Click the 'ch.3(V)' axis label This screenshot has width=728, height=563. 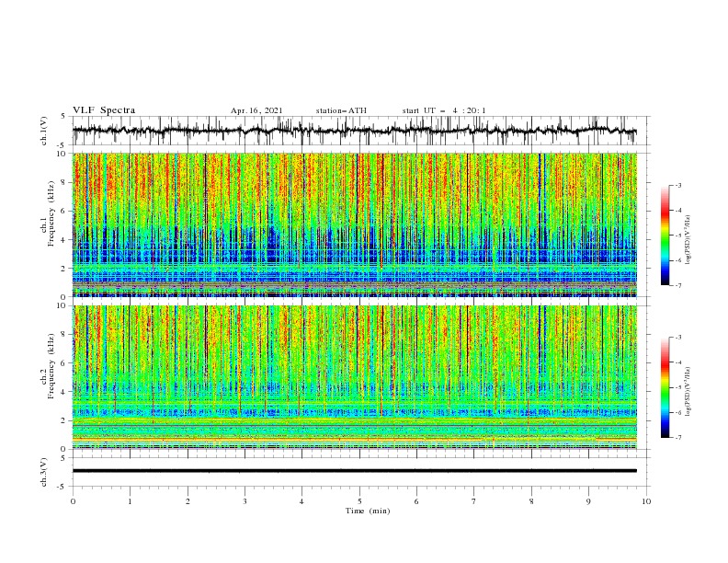44,472
